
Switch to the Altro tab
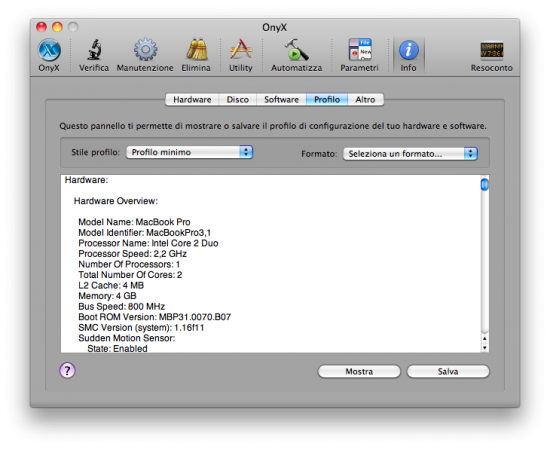[365, 100]
